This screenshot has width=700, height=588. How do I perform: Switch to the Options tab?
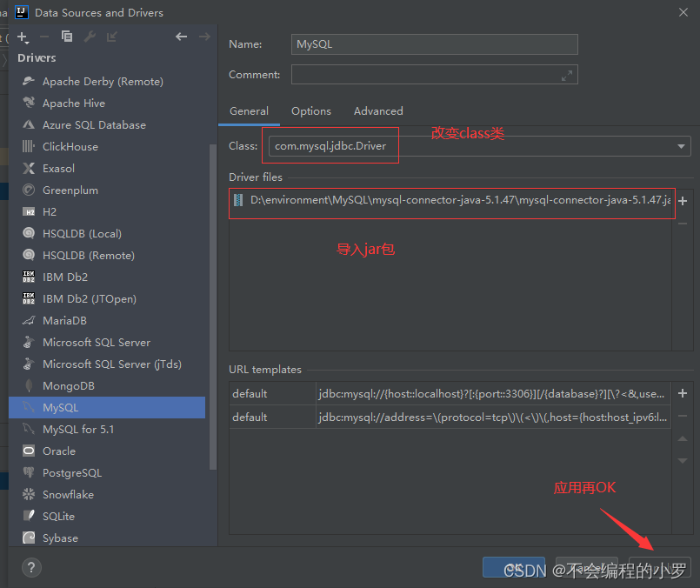coord(311,111)
